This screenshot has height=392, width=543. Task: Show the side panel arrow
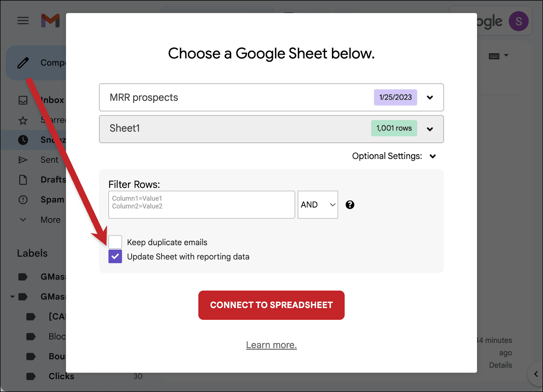click(x=536, y=374)
